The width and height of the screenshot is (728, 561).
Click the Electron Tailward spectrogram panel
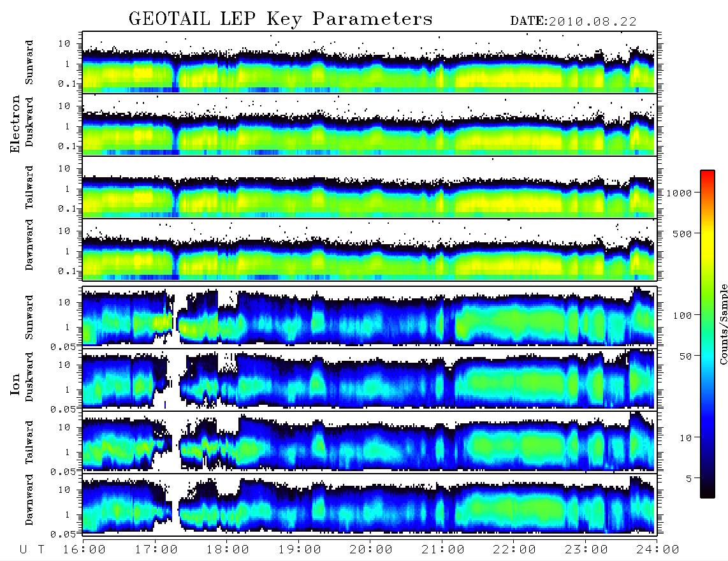tap(370, 187)
